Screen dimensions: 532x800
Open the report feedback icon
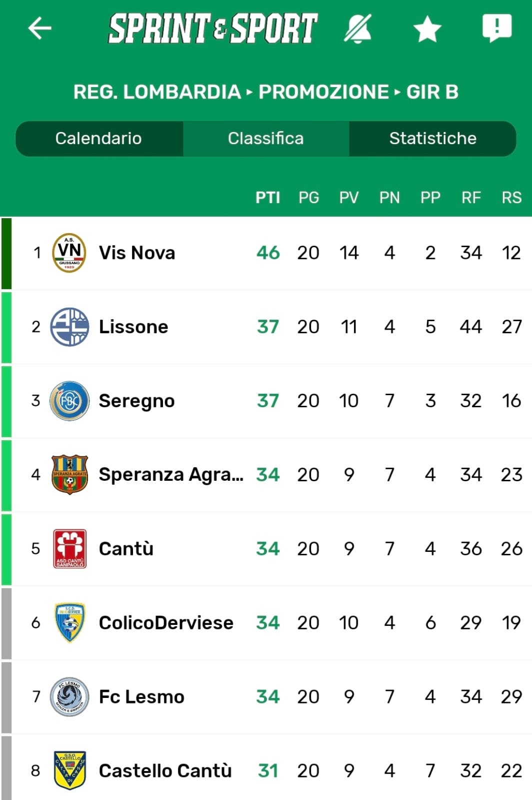click(x=496, y=28)
